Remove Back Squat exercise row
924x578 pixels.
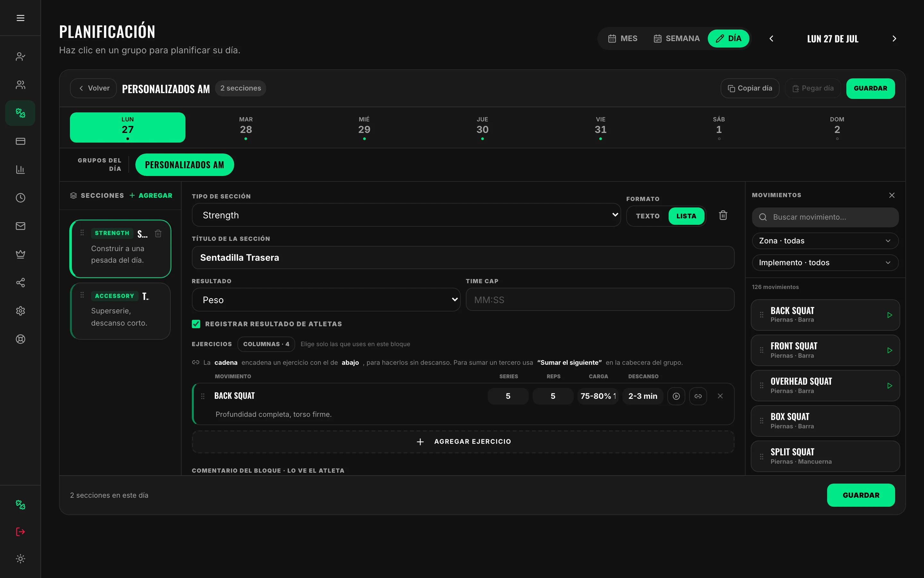pyautogui.click(x=720, y=396)
